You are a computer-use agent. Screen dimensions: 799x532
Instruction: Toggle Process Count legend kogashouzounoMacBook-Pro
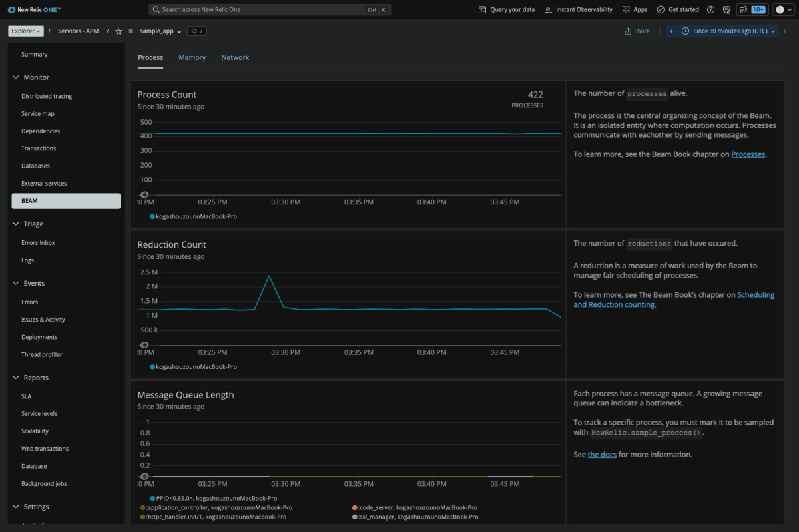[x=194, y=216]
